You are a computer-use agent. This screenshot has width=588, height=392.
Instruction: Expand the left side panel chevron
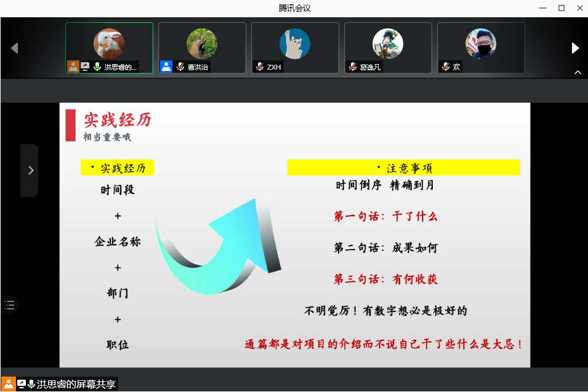30,171
